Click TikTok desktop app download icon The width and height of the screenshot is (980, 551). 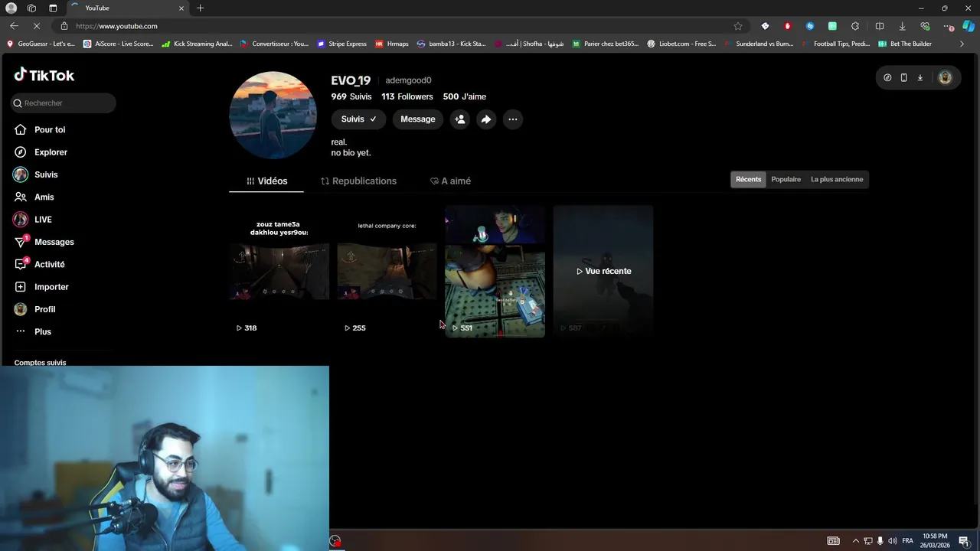(920, 77)
